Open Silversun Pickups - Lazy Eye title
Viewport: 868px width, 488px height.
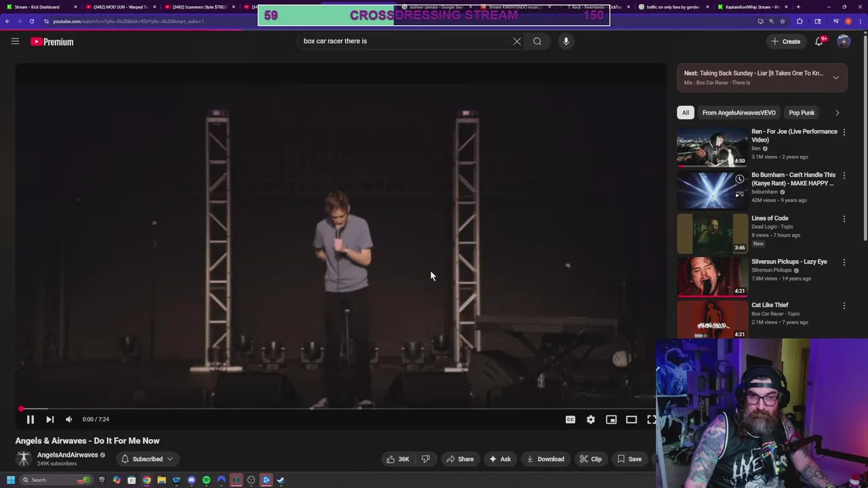[789, 262]
